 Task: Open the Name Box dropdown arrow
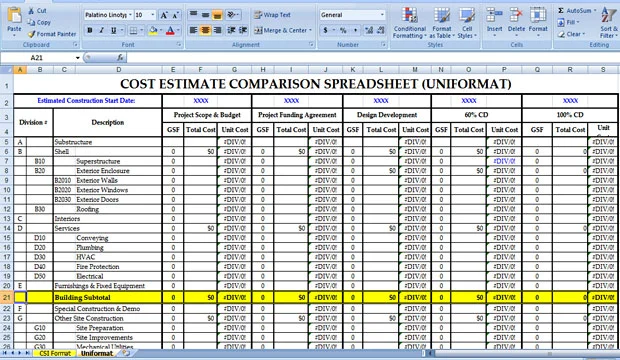tap(78, 58)
